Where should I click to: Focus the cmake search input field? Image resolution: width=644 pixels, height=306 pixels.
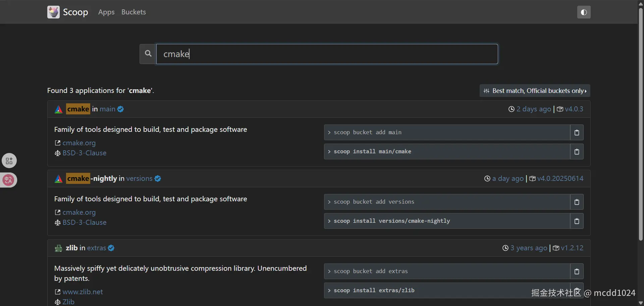(x=327, y=54)
